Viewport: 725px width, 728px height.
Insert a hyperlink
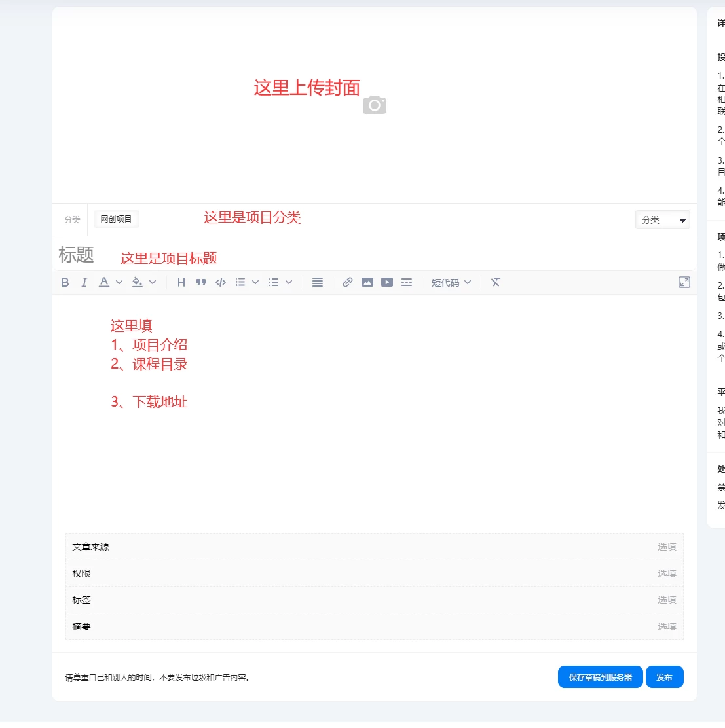click(347, 282)
